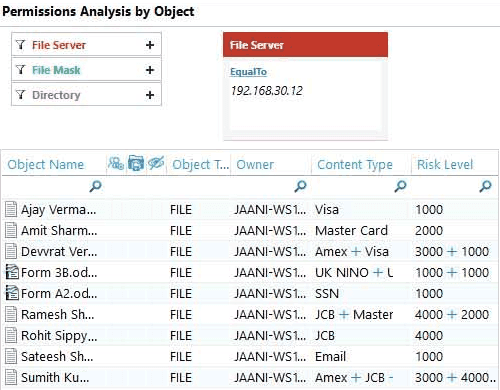
Task: Select the Amit Sharm... object name
Action: 59,231
